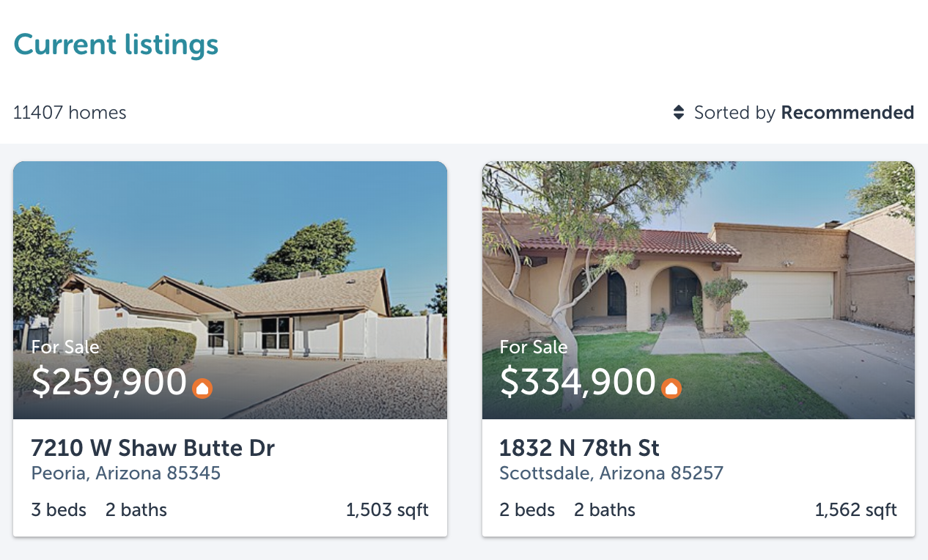The width and height of the screenshot is (928, 560).
Task: Click the 1,562 sqft text
Action: [855, 509]
